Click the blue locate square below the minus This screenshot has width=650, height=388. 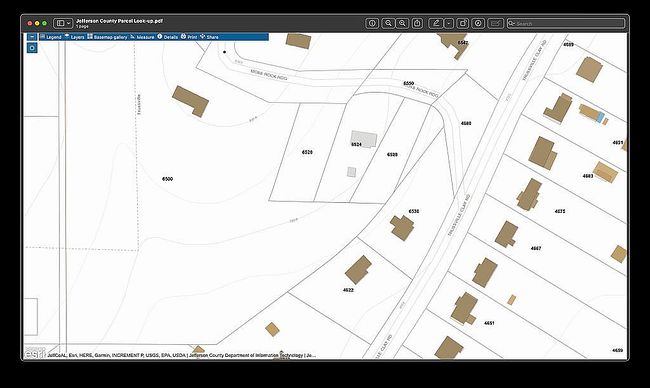pos(32,48)
